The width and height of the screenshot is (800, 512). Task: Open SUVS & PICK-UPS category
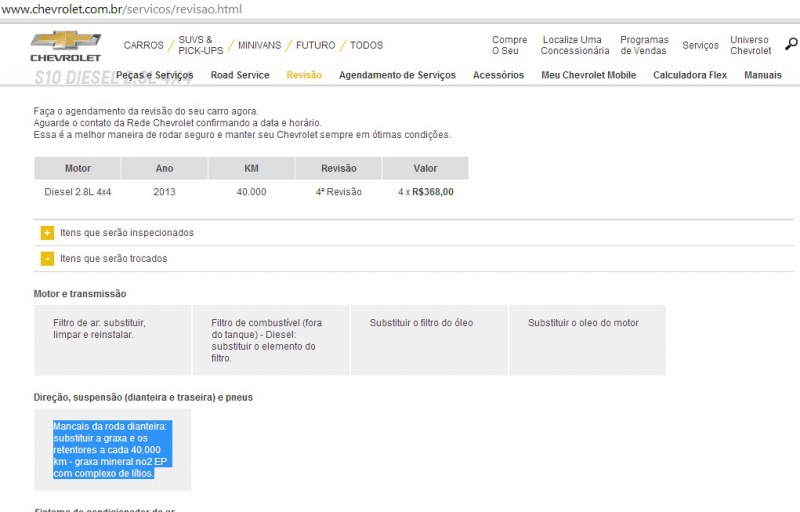pyautogui.click(x=201, y=45)
